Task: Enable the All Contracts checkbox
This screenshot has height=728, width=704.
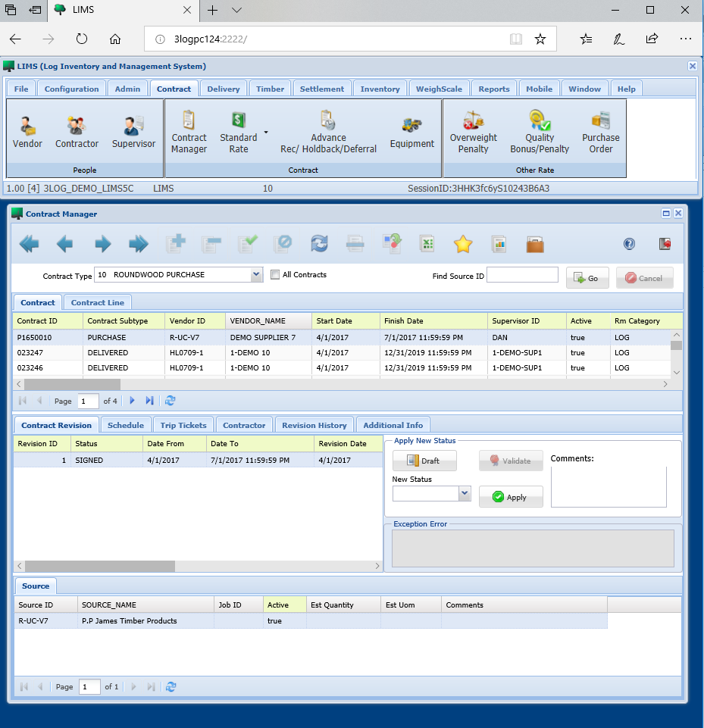Action: tap(276, 275)
